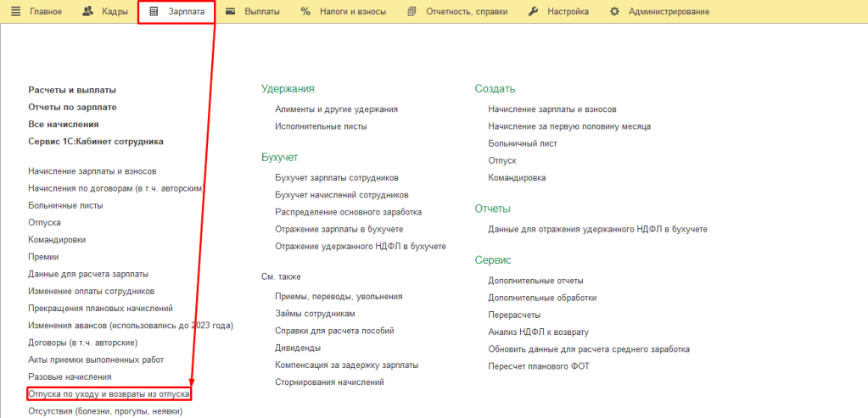Open Анализ НДФЛ к возврату
Viewport: 868px width, 418px height.
[x=538, y=332]
